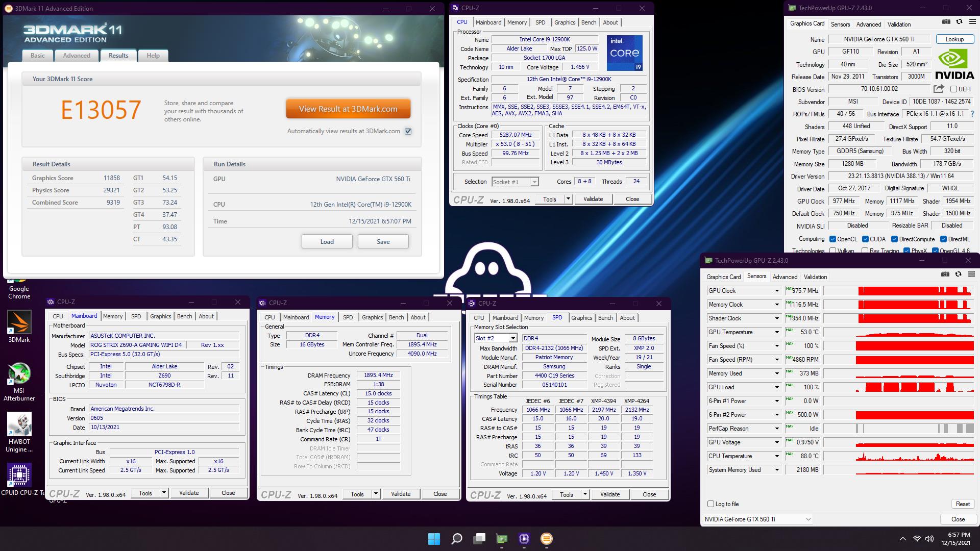Image resolution: width=980 pixels, height=551 pixels.
Task: Click the CPU Temperature red sensor graph
Action: point(899,456)
